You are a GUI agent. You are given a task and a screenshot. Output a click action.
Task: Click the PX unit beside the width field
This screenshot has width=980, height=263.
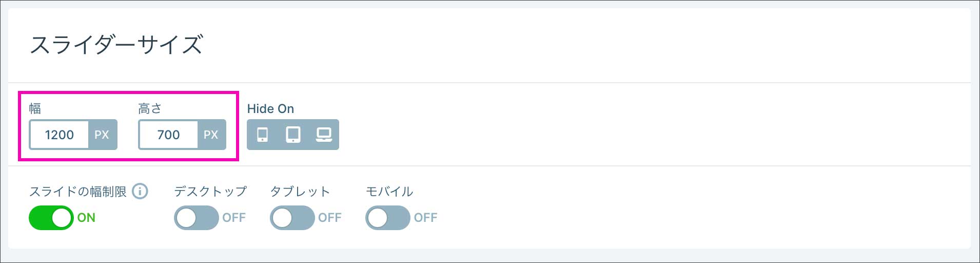pyautogui.click(x=102, y=135)
